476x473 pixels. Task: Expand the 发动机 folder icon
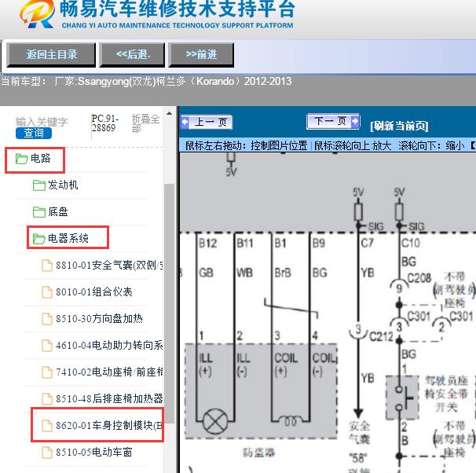pos(38,185)
